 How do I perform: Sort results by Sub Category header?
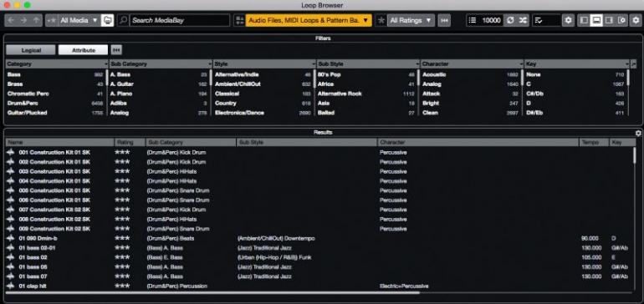click(191, 142)
